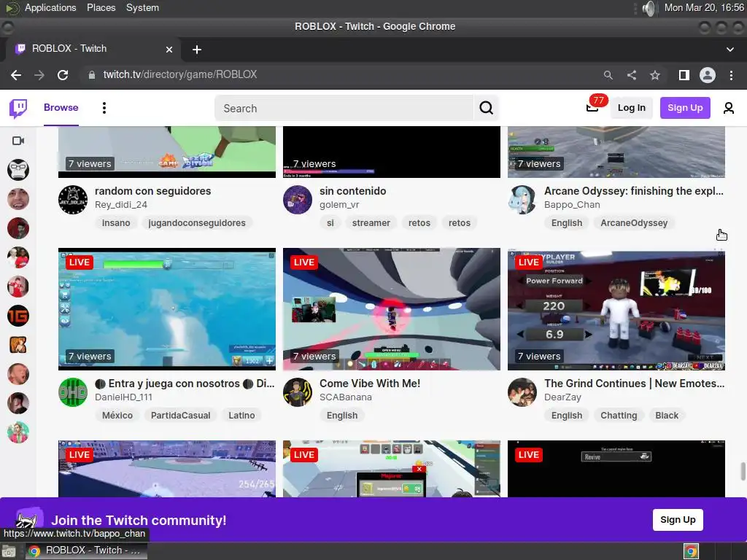Click in the Twitch Search field
The image size is (747, 560).
point(344,108)
